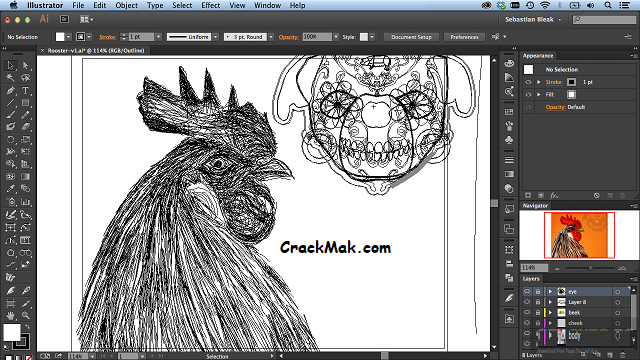Open the Bridge button in application bar
The image size is (640, 360).
(64, 19)
